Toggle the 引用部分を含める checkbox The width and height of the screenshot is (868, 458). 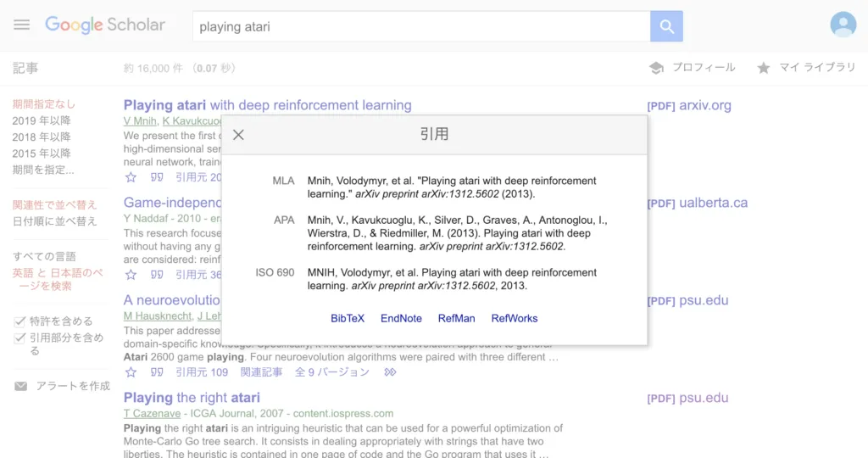point(19,338)
